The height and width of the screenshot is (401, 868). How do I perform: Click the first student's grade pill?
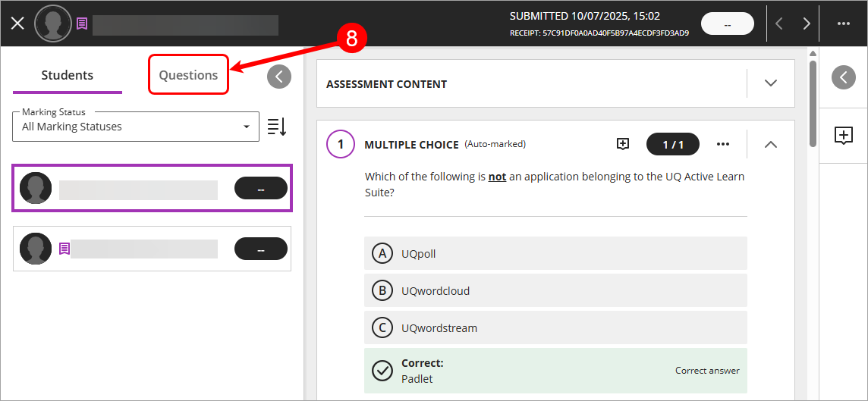point(261,188)
